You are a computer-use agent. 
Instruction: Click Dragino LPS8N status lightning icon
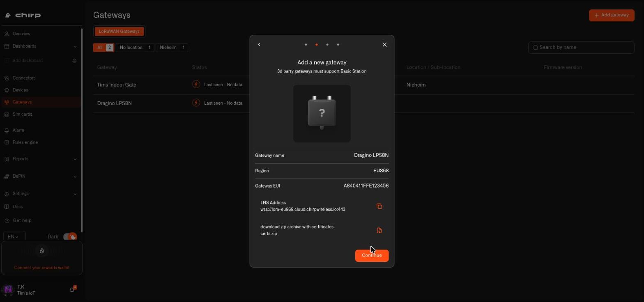[196, 103]
